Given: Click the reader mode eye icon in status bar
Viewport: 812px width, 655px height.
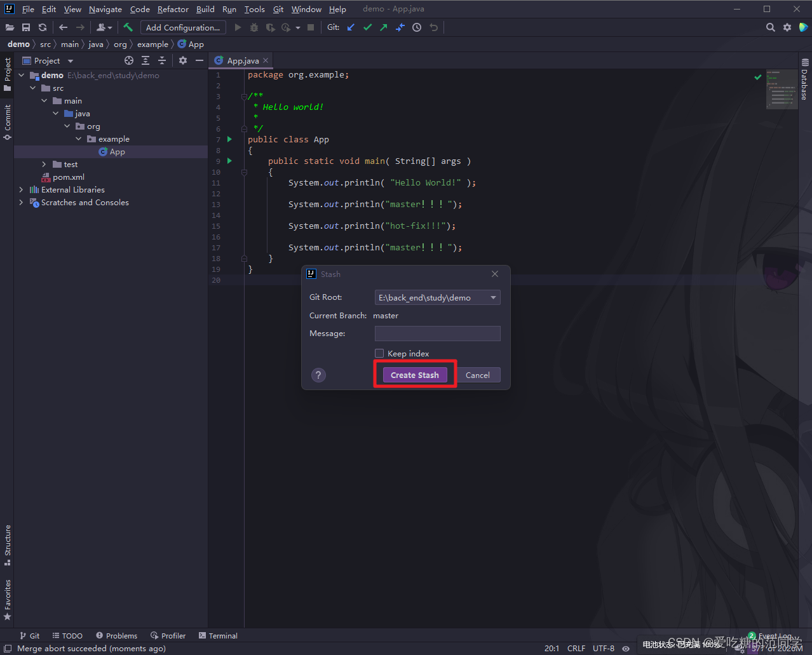Looking at the screenshot, I should point(626,649).
